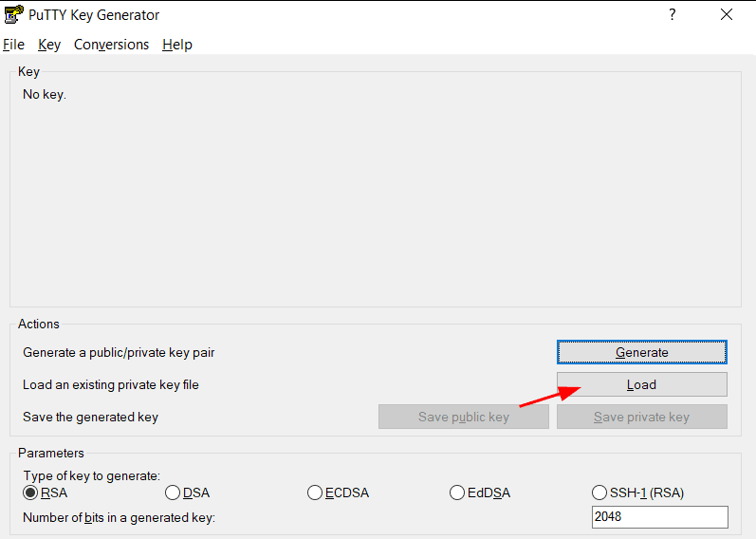Screen dimensions: 756x539
Task: Click the 'PuTTY Key Generator' title text
Action: tap(94, 15)
